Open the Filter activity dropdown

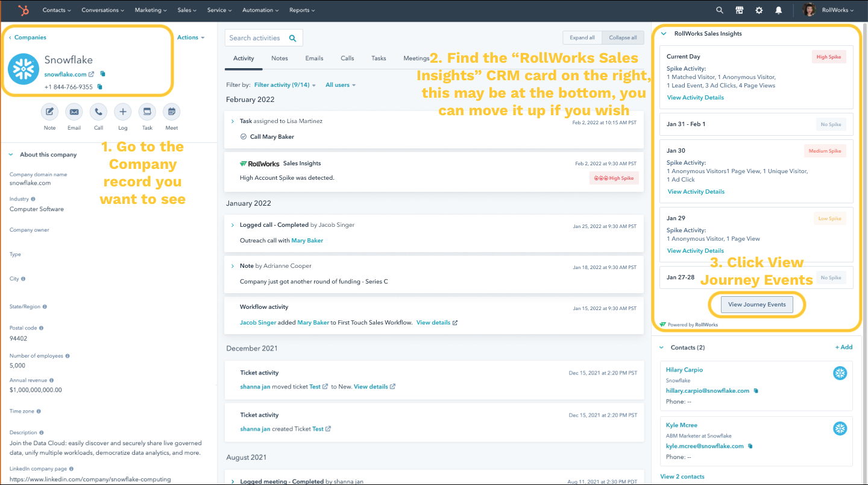(x=285, y=85)
